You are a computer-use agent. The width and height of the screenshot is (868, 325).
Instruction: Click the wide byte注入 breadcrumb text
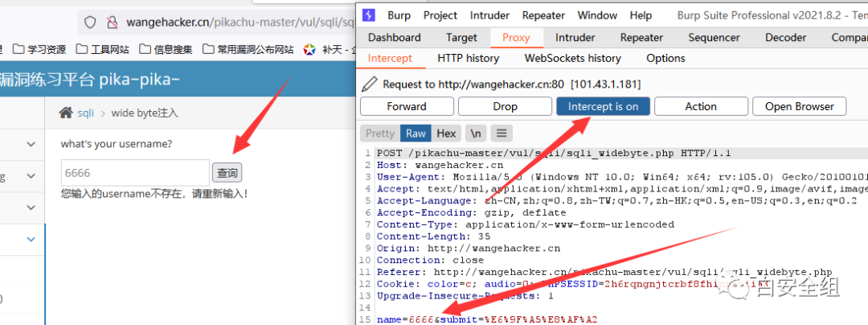pos(145,113)
